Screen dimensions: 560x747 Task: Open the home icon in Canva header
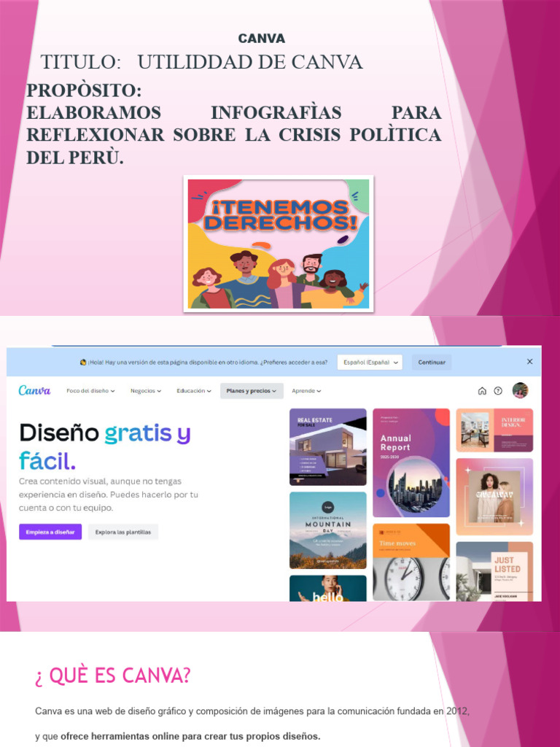click(482, 391)
